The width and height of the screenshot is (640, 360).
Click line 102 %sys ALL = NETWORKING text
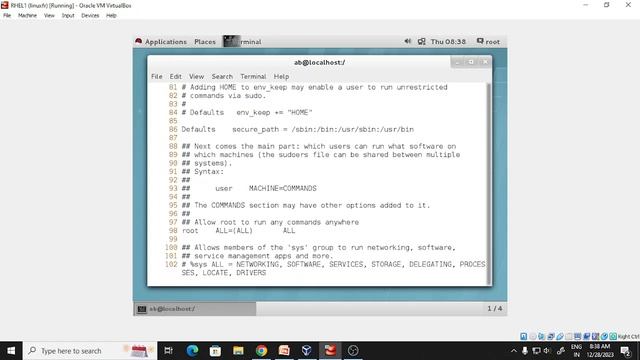pyautogui.click(x=333, y=269)
